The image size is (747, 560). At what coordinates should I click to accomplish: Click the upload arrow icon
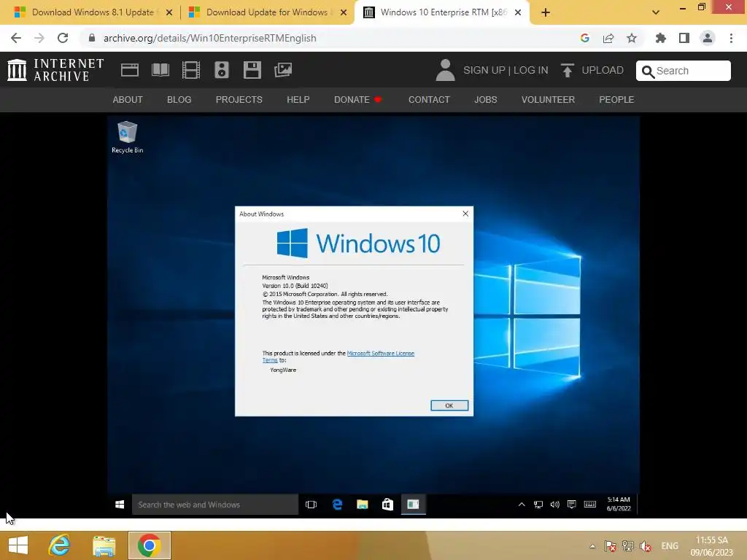[567, 70]
